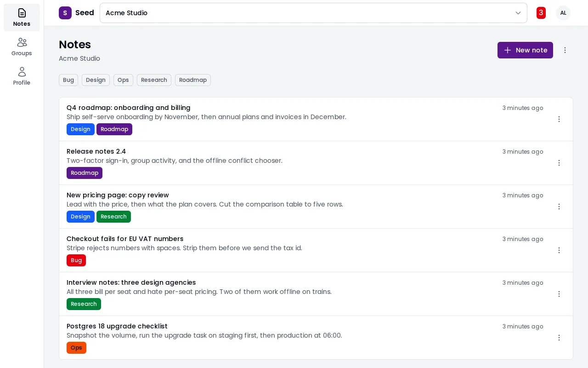Image resolution: width=588 pixels, height=368 pixels.
Task: Expand the Acme Studio workspace dropdown
Action: tap(313, 13)
